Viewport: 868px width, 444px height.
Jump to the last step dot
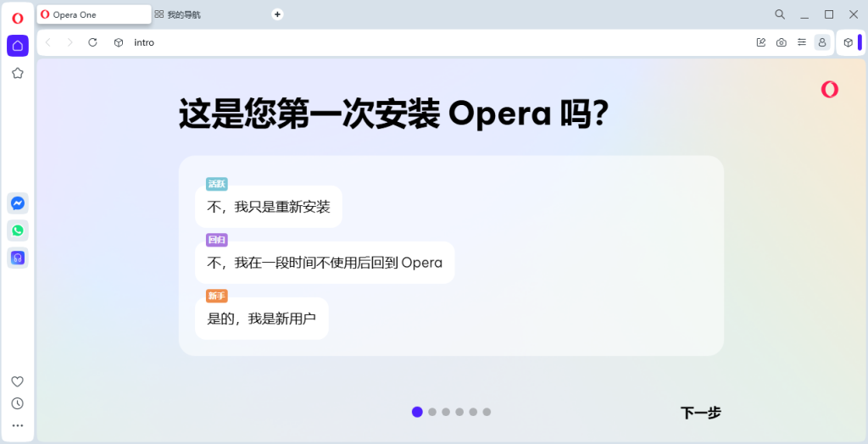(487, 412)
